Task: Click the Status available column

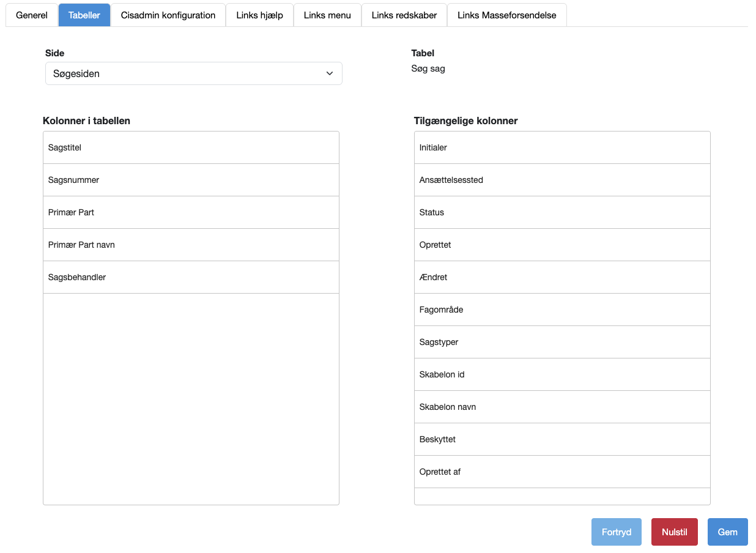Action: pos(561,212)
